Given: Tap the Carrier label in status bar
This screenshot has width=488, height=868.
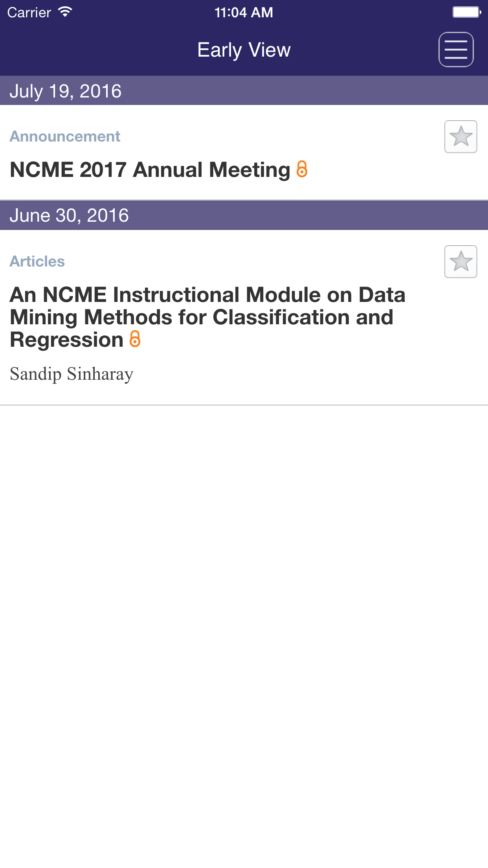Looking at the screenshot, I should [29, 12].
